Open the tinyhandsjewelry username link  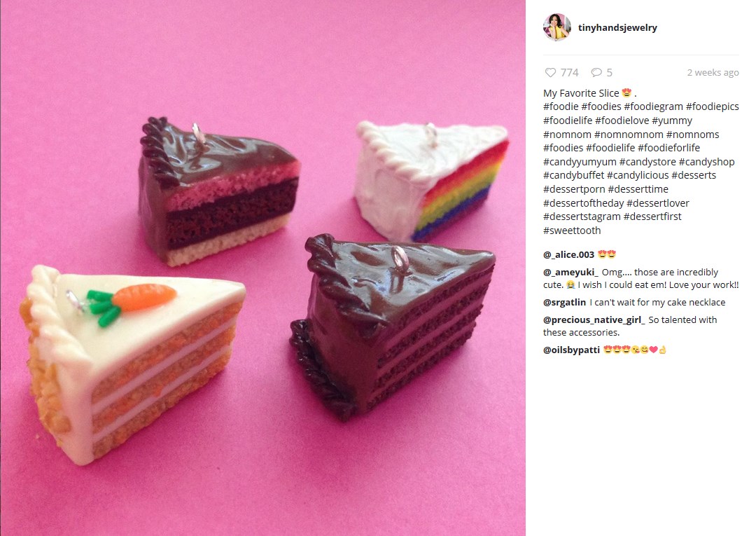point(617,27)
